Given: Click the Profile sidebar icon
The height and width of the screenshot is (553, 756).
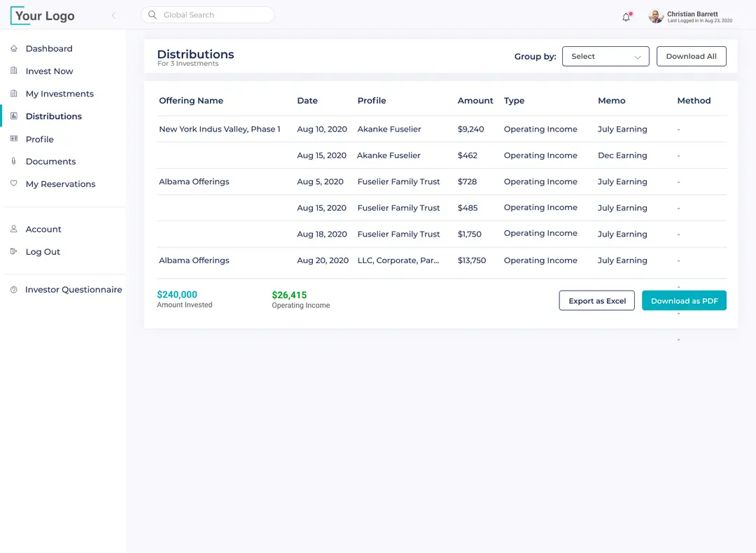Looking at the screenshot, I should pyautogui.click(x=13, y=139).
